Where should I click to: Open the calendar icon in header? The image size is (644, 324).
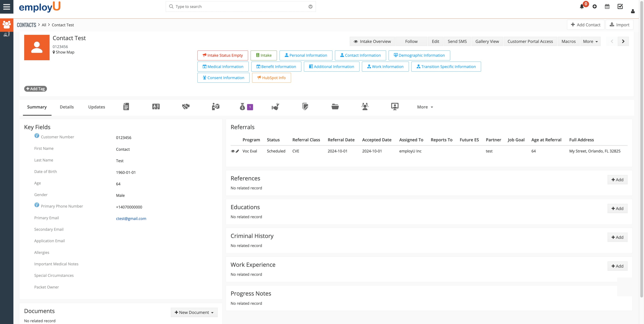click(x=607, y=7)
